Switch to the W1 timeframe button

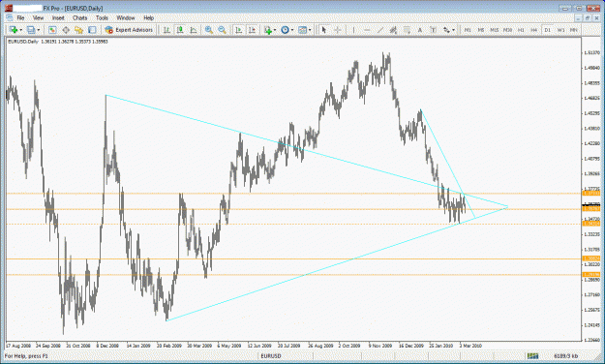pyautogui.click(x=561, y=30)
